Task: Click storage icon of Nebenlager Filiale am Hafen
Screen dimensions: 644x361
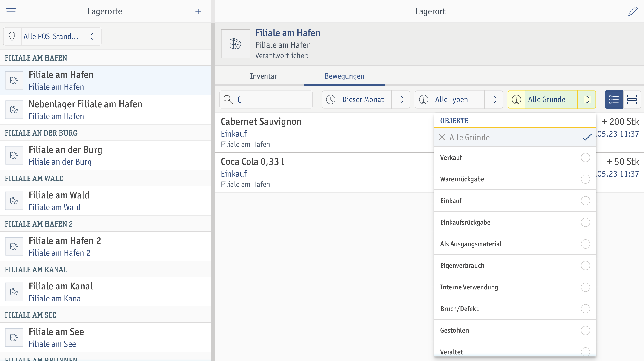Action: (x=14, y=110)
